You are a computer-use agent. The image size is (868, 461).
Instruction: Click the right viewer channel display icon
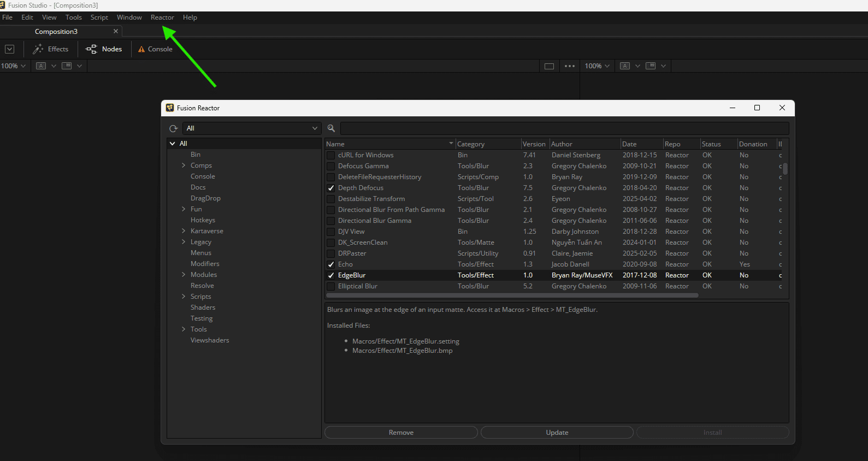651,66
